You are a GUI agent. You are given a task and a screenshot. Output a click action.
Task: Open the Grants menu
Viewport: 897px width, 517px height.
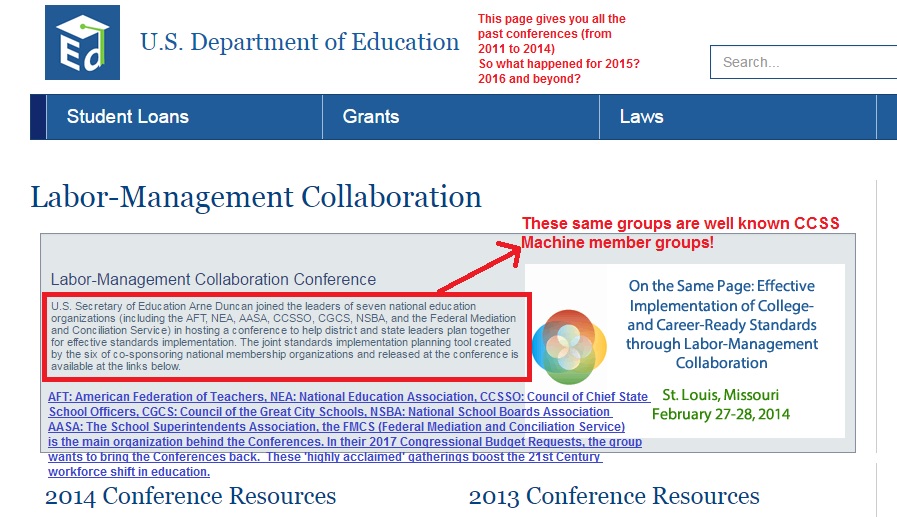coord(461,117)
